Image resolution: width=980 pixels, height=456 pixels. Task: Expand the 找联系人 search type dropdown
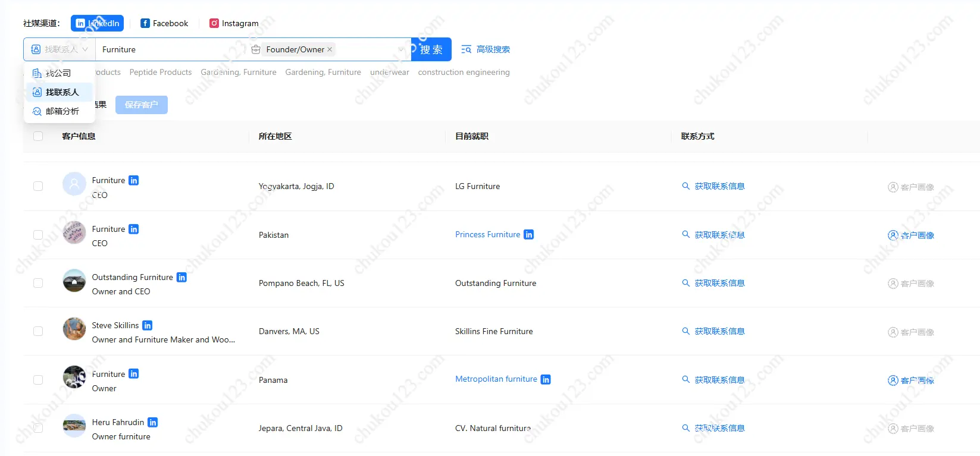(x=60, y=49)
